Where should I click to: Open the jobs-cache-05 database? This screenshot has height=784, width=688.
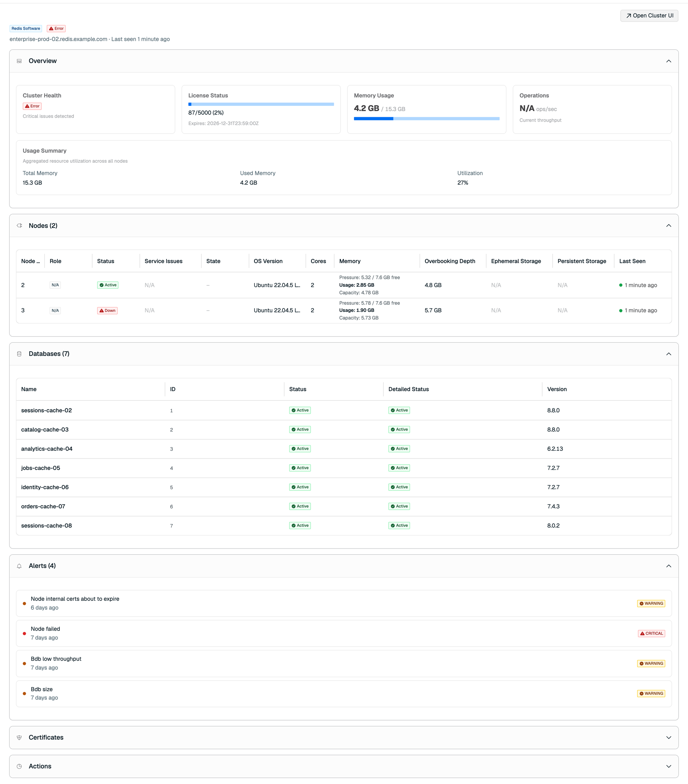click(40, 468)
